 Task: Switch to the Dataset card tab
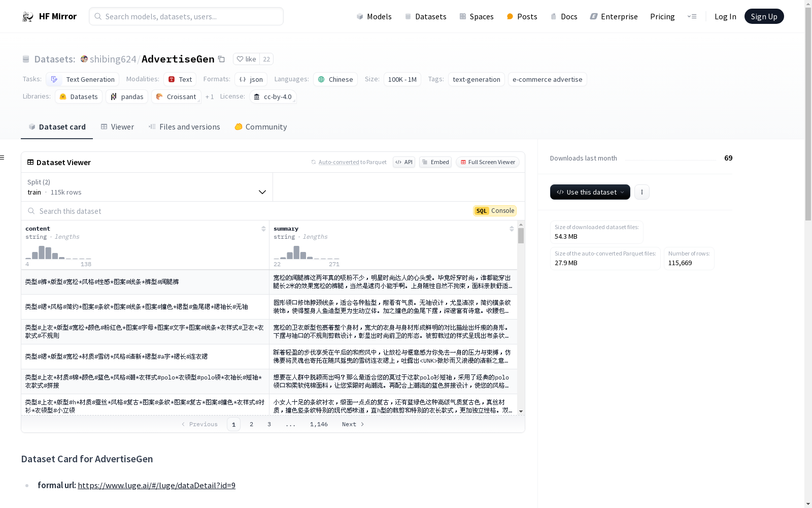point(57,127)
